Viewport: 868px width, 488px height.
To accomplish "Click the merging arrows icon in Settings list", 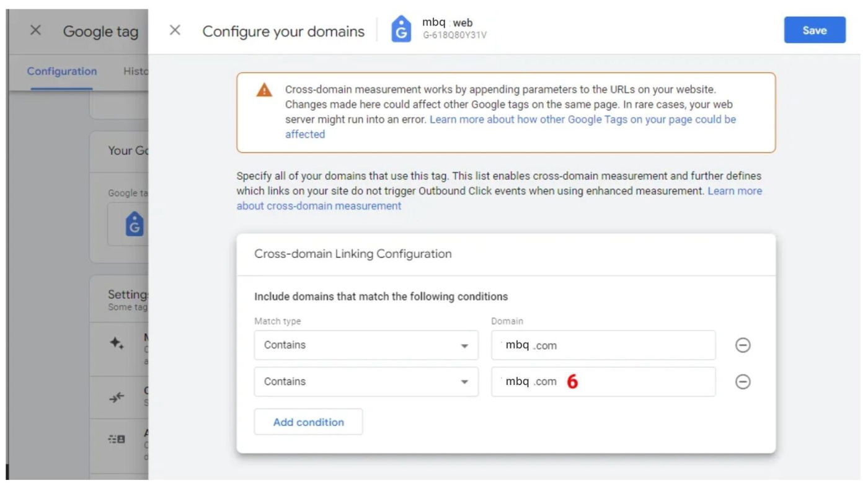I will coord(117,398).
